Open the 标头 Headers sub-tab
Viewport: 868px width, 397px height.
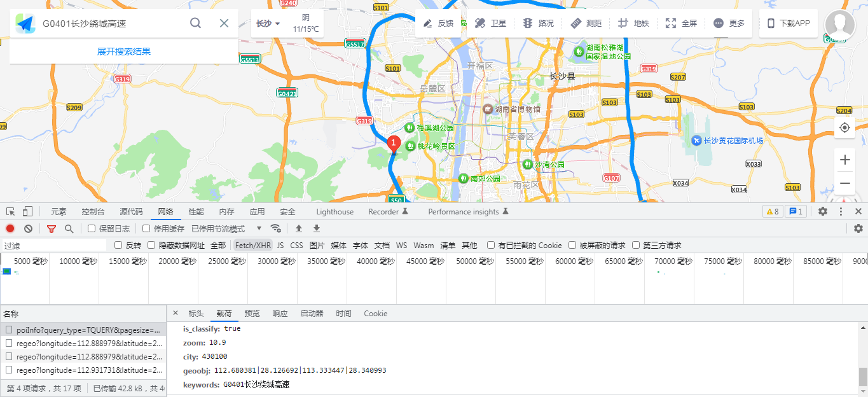pos(196,313)
